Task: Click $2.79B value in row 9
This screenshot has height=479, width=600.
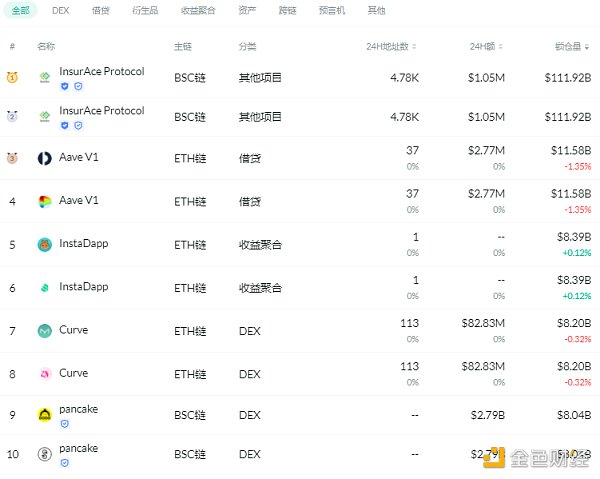Action: [x=488, y=415]
